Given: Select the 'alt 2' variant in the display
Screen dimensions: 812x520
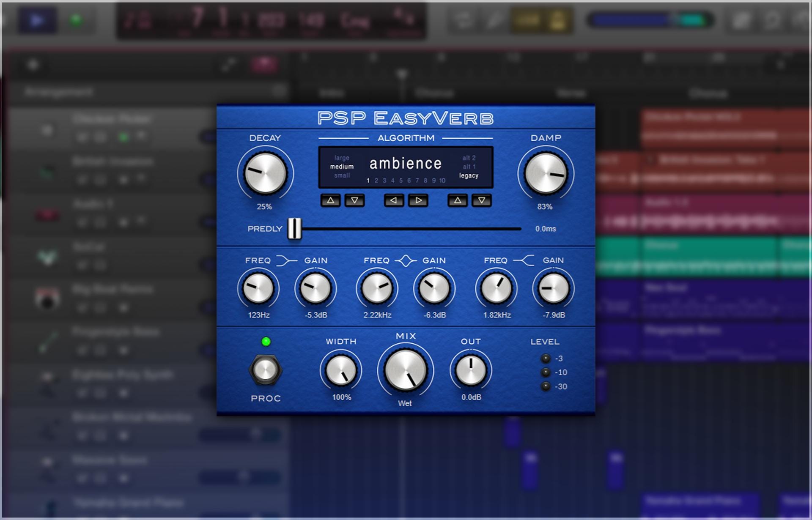Looking at the screenshot, I should [x=469, y=158].
